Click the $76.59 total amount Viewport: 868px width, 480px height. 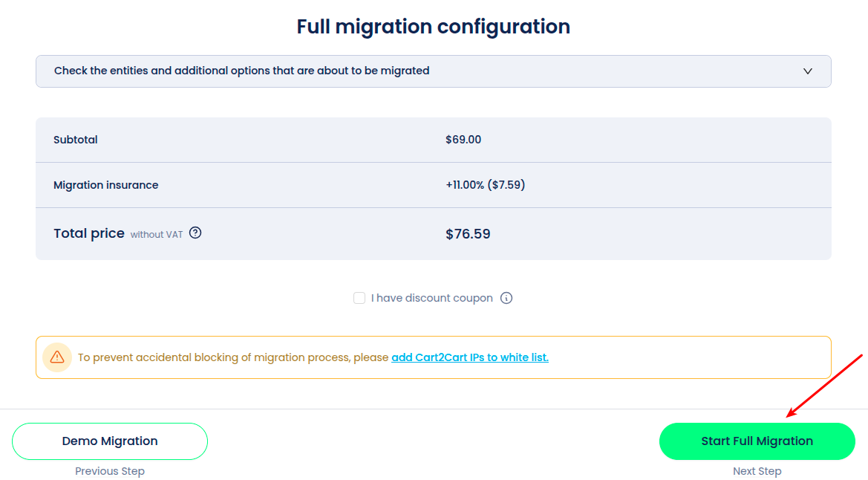[x=468, y=234]
